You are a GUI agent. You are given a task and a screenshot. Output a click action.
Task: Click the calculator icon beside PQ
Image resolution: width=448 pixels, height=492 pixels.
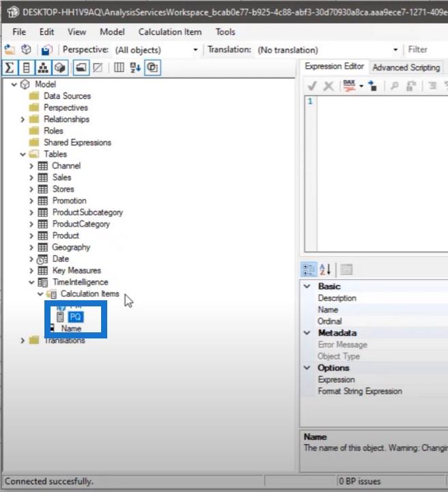(60, 317)
